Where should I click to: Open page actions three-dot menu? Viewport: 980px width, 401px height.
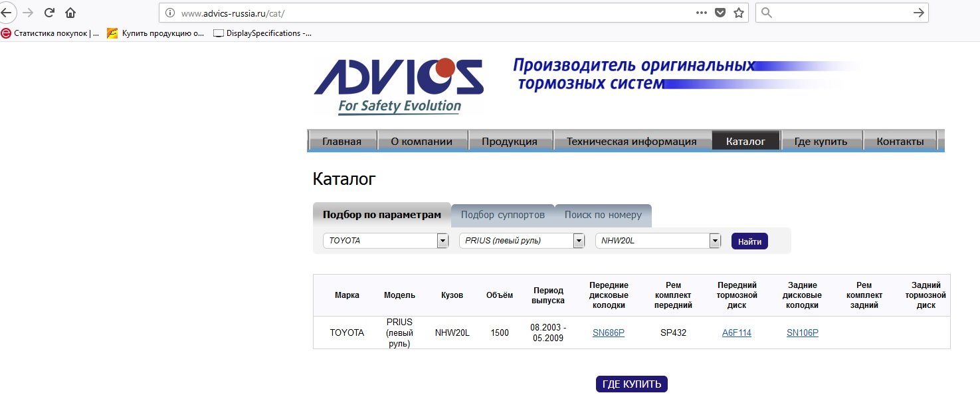point(702,13)
